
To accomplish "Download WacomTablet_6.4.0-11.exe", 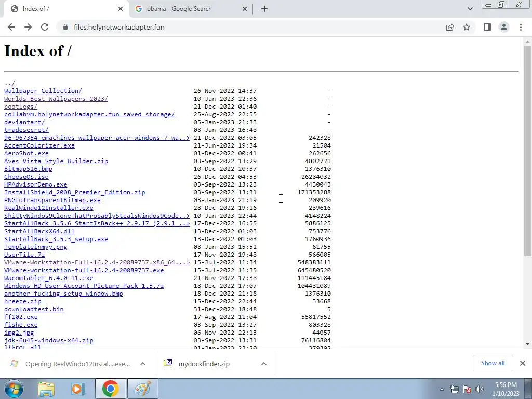I will click(x=48, y=278).
